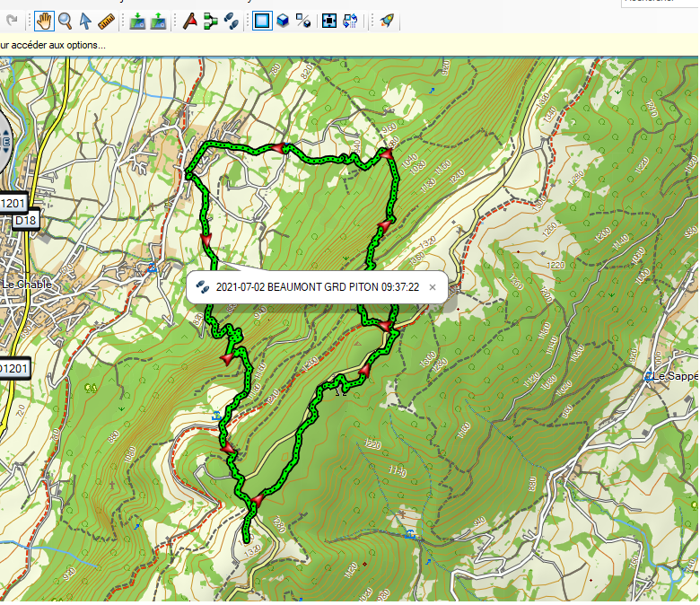Activate the Zoom magnifier tool
The width and height of the screenshot is (700, 605).
[x=65, y=20]
